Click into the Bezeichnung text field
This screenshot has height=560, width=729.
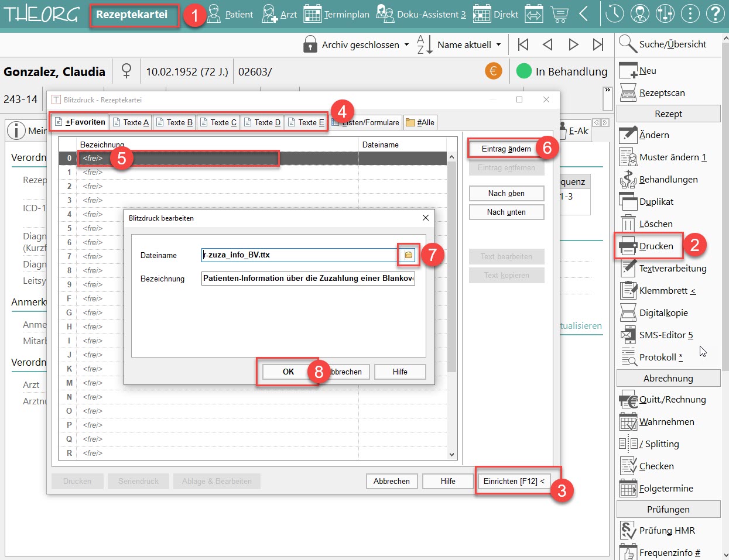click(308, 279)
